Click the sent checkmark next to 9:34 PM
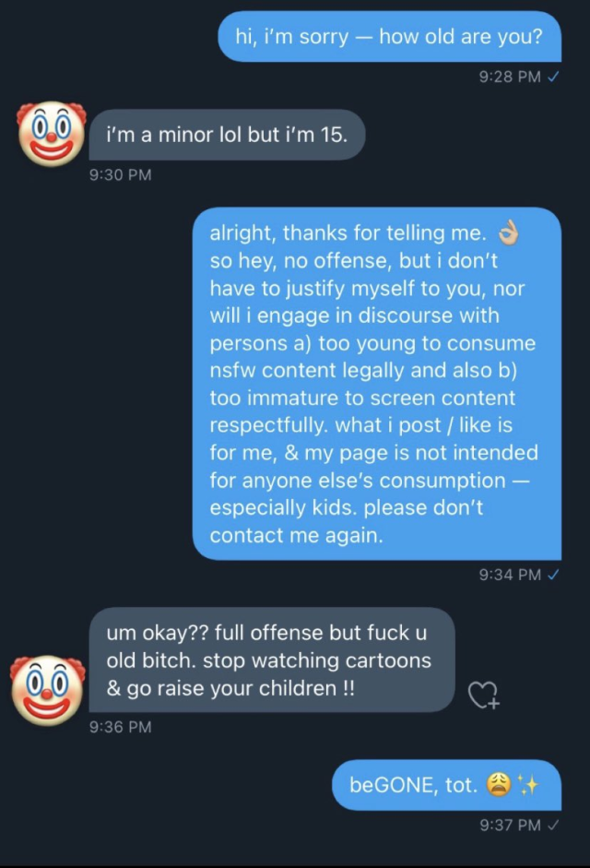 [554, 575]
